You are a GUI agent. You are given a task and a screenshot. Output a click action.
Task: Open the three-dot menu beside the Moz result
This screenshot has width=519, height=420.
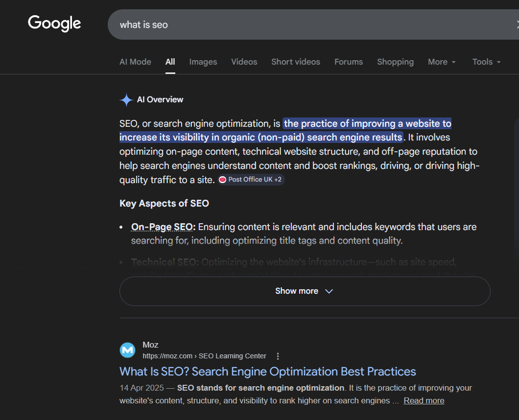[x=278, y=356]
